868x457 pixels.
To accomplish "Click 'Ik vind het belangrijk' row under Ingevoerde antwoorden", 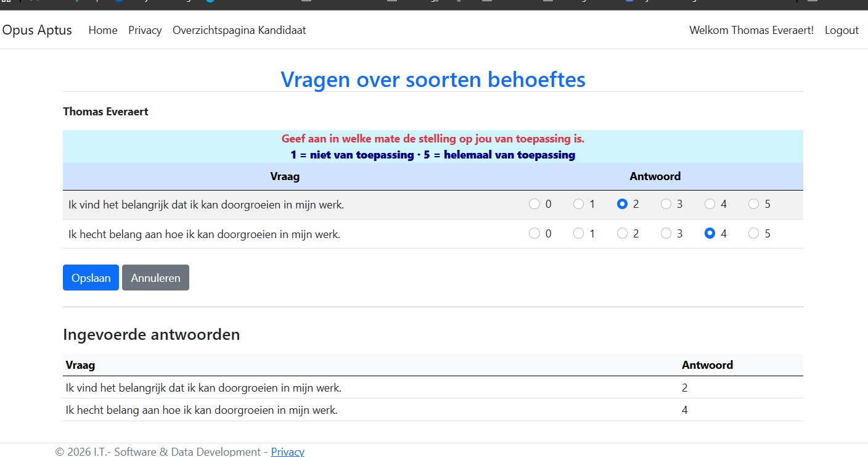I will click(x=433, y=388).
